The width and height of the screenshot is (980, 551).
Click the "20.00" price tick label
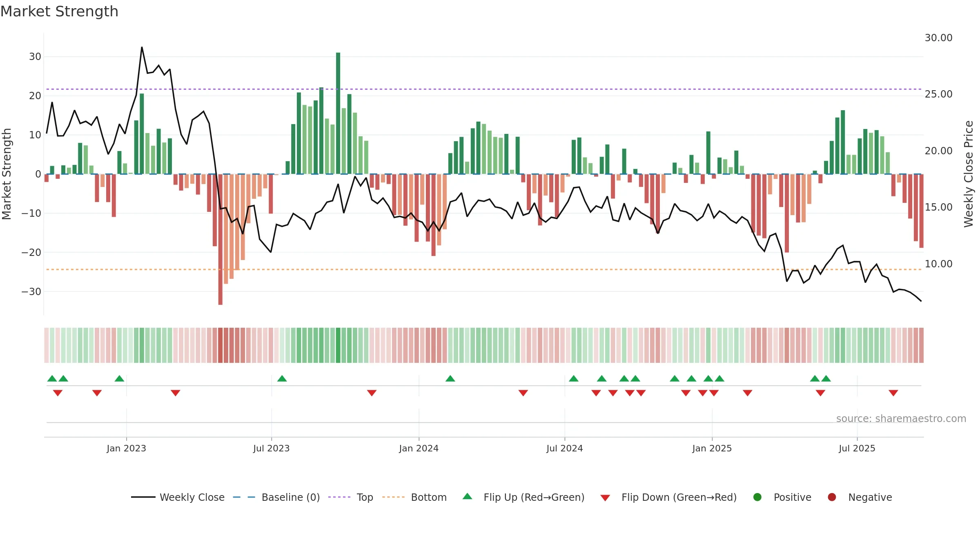pos(938,151)
